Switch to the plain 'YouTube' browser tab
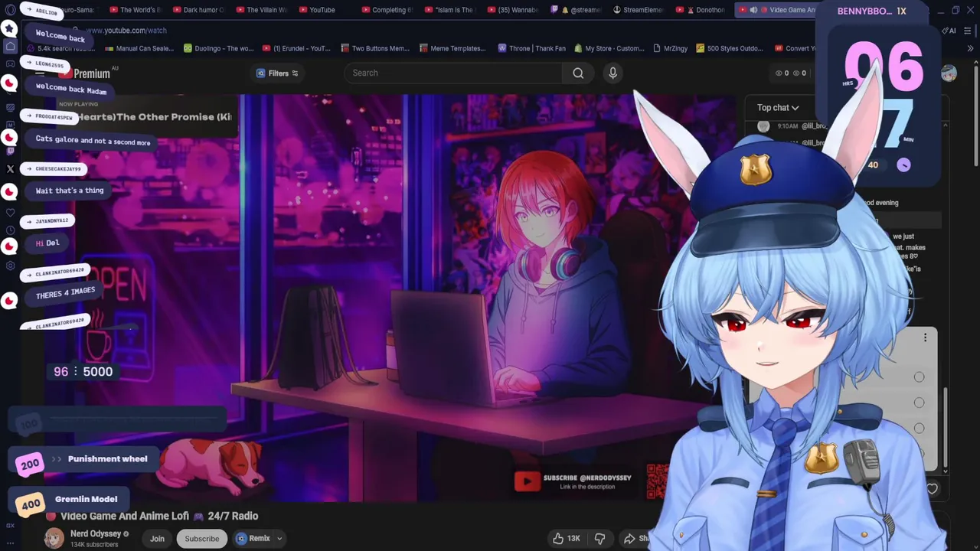Screen dimensions: 980x551 [316, 10]
